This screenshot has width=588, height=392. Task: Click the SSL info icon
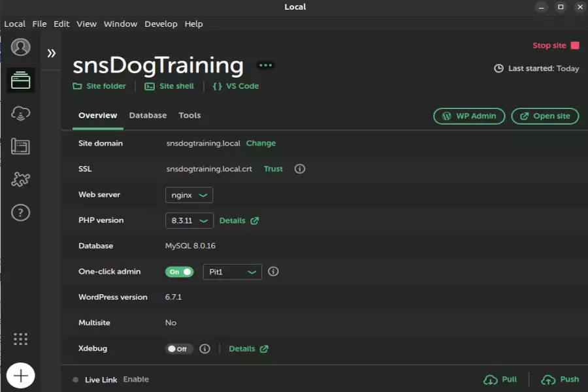pos(300,169)
